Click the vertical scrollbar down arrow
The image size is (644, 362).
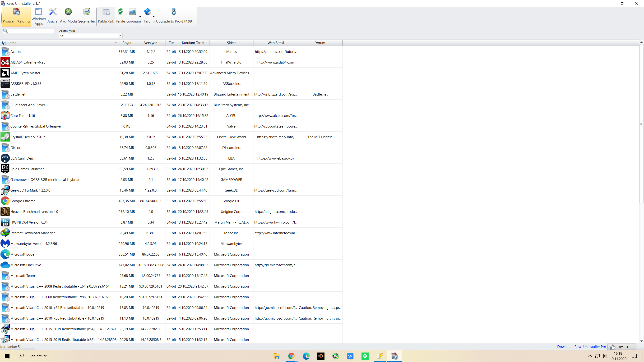tap(641, 341)
